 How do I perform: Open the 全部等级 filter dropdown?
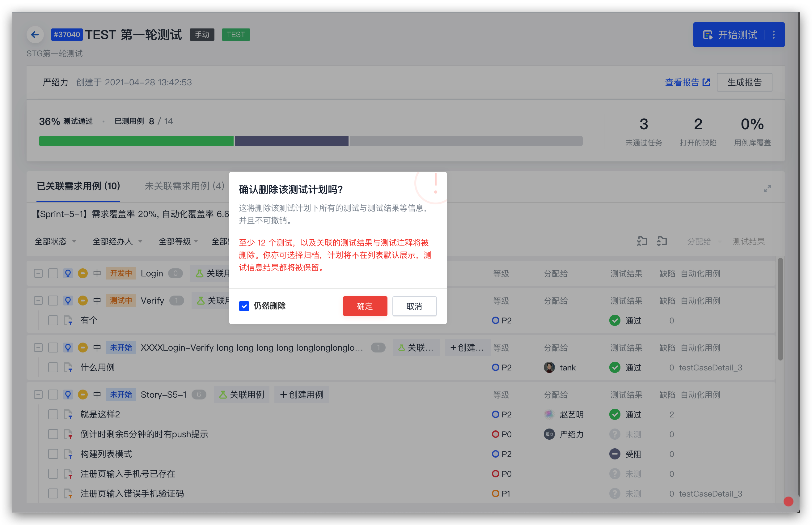coord(179,241)
